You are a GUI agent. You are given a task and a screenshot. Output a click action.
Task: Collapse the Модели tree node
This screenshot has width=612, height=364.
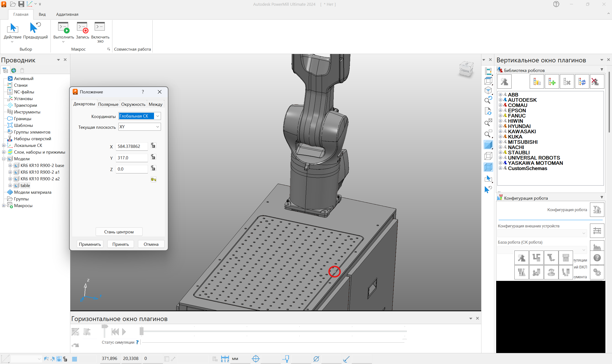click(4, 159)
